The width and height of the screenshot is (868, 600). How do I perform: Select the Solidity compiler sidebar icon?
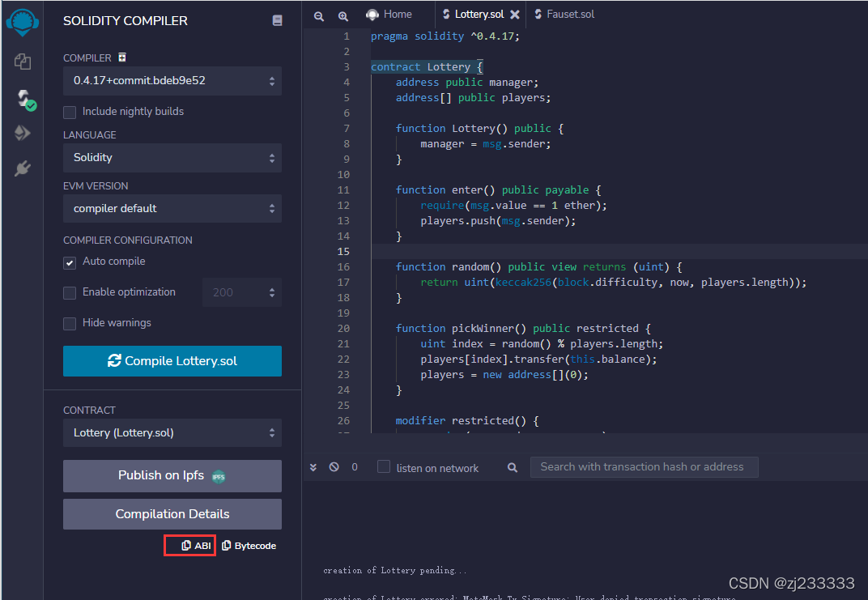25,99
